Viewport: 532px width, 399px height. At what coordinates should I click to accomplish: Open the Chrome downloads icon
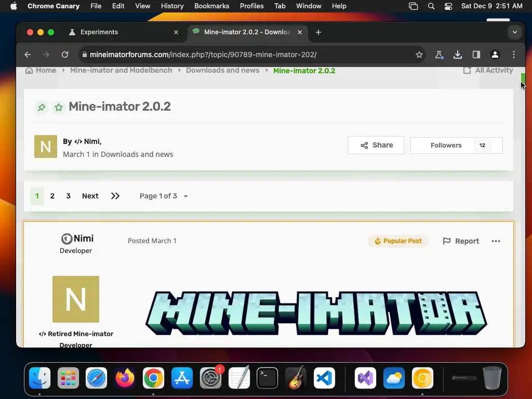point(457,55)
